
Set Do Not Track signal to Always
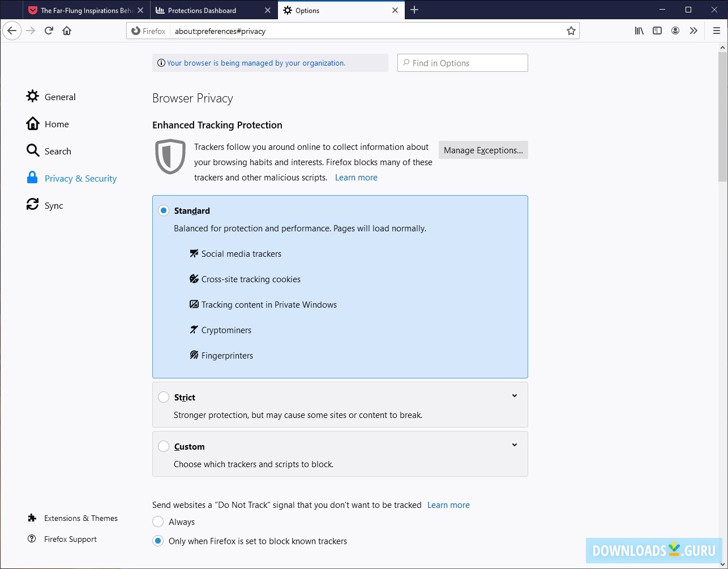coord(158,521)
